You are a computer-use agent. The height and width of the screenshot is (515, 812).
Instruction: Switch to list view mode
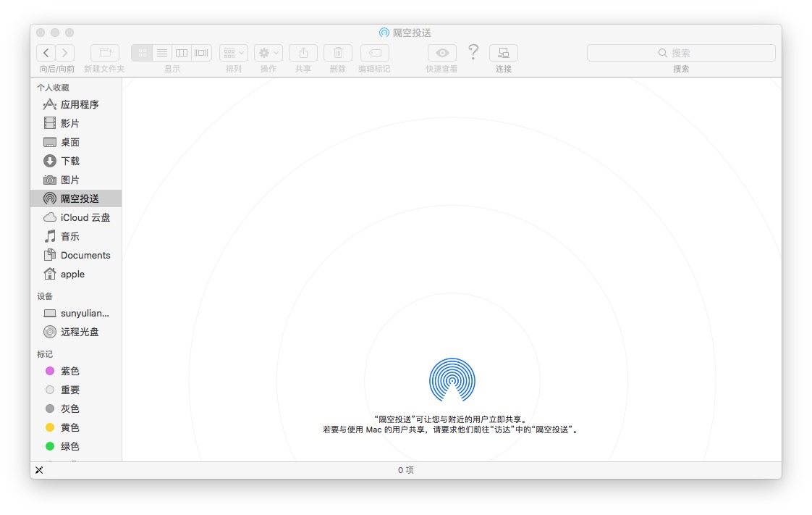tap(162, 53)
